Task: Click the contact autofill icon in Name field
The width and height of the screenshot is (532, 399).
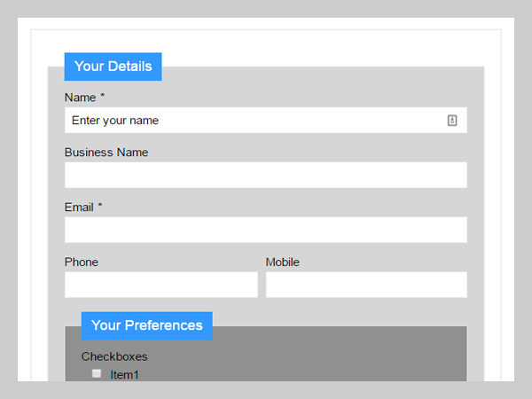Action: click(452, 121)
